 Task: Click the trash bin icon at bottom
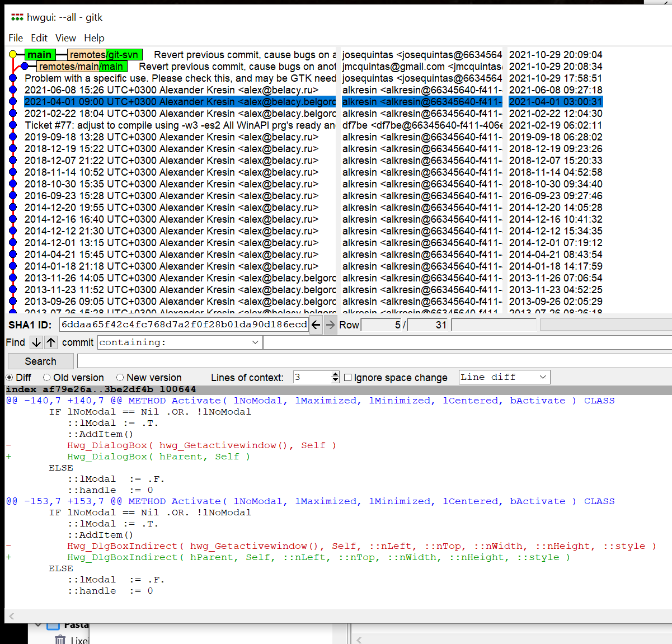pos(60,640)
